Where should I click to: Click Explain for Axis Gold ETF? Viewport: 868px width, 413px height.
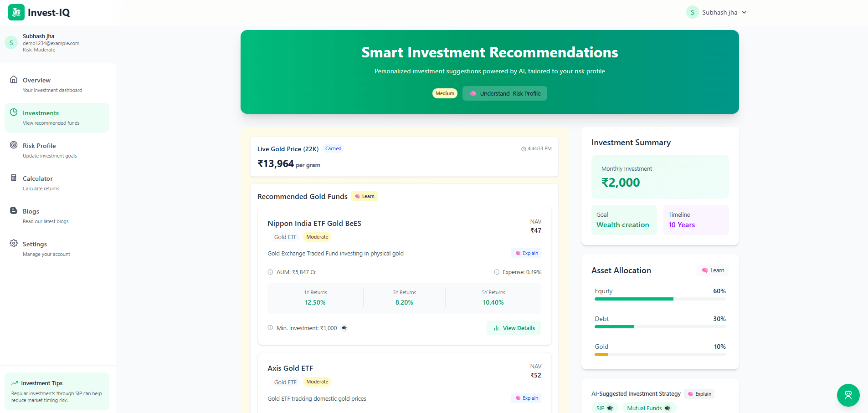click(x=526, y=398)
